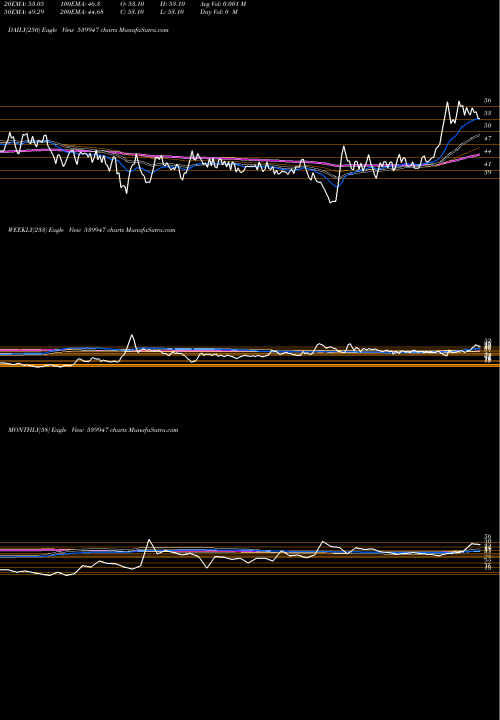Click the DAILY(250) chart title
The height and width of the screenshot is (720, 500).
tap(88, 30)
